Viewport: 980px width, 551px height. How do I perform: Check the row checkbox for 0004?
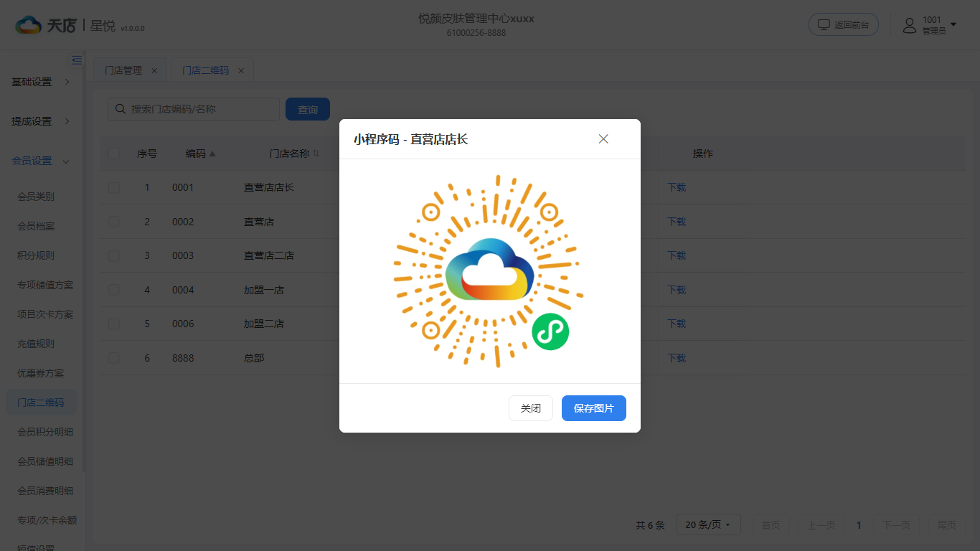[x=114, y=290]
